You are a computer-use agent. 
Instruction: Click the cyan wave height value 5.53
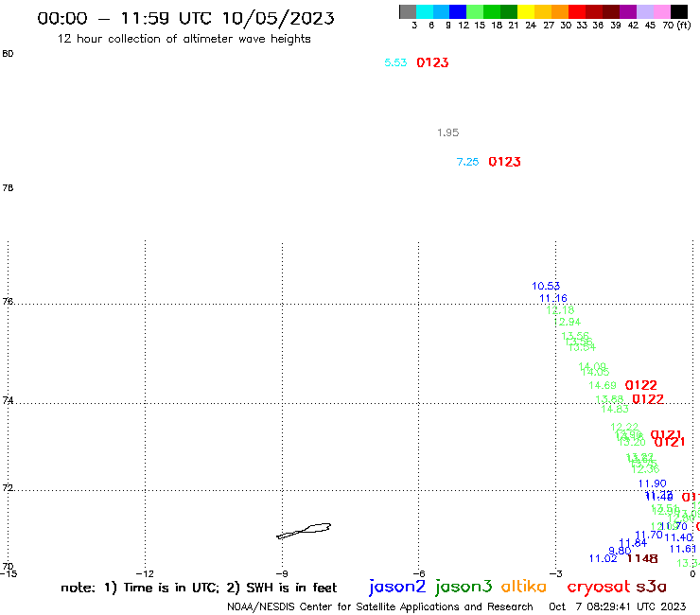point(395,62)
